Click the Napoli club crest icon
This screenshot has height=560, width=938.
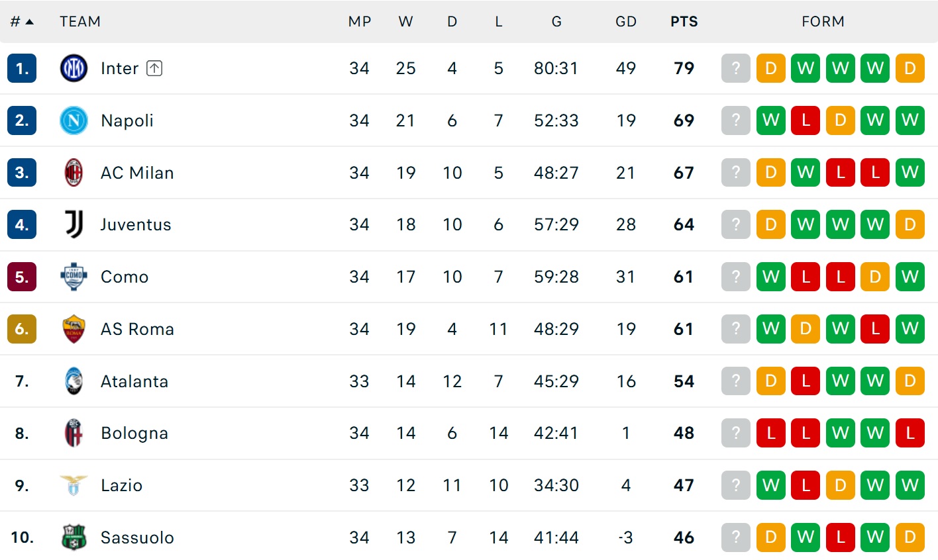tap(74, 120)
